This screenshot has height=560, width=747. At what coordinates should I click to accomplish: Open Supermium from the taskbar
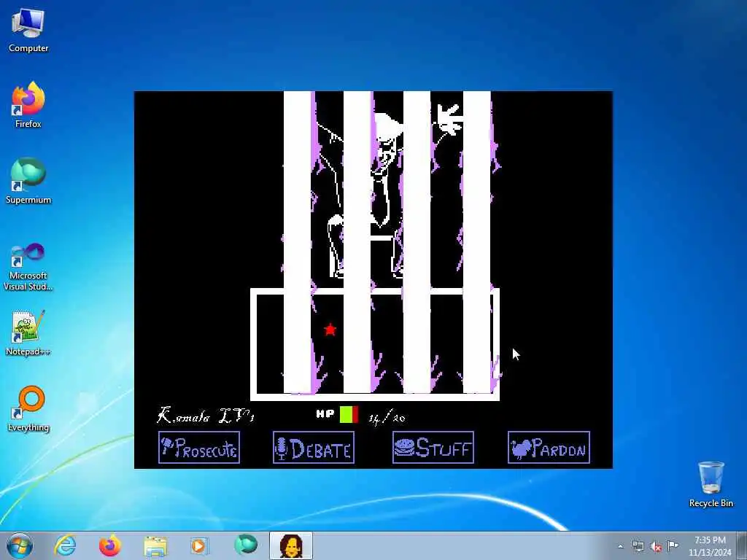246,545
